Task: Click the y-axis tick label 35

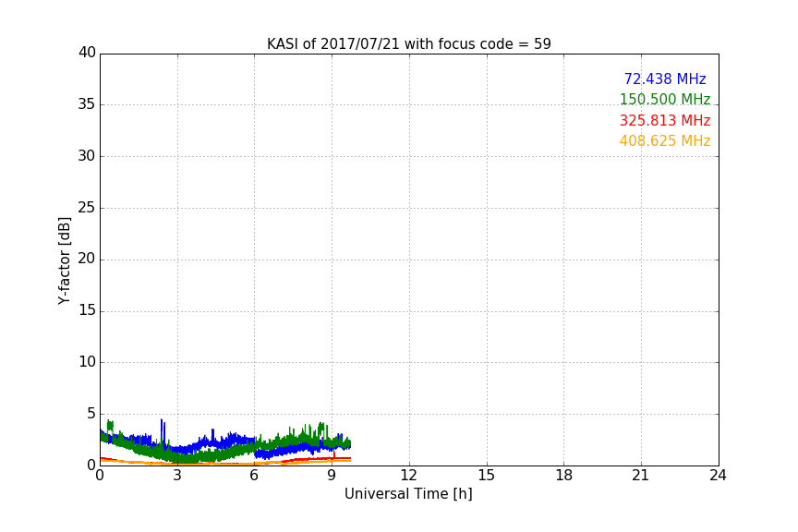Action: (87, 104)
